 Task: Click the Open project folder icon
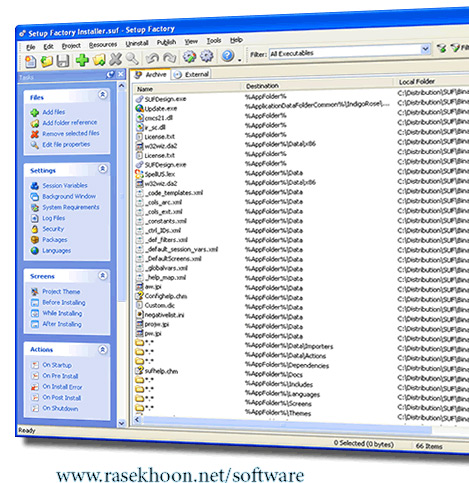pyautogui.click(x=47, y=61)
